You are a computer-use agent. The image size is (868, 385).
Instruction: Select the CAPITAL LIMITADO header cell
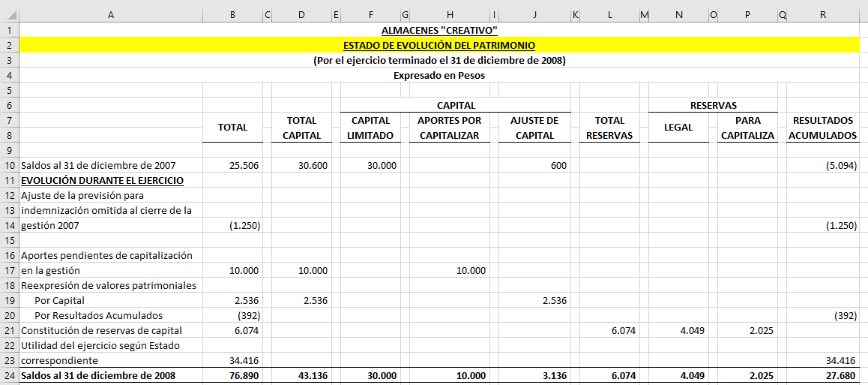click(x=370, y=128)
